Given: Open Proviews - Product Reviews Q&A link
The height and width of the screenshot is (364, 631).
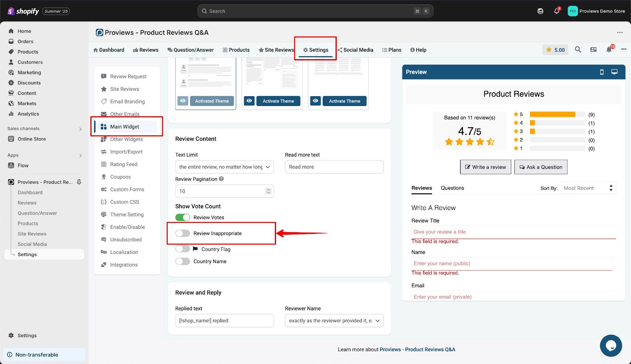Looking at the screenshot, I should (x=417, y=349).
